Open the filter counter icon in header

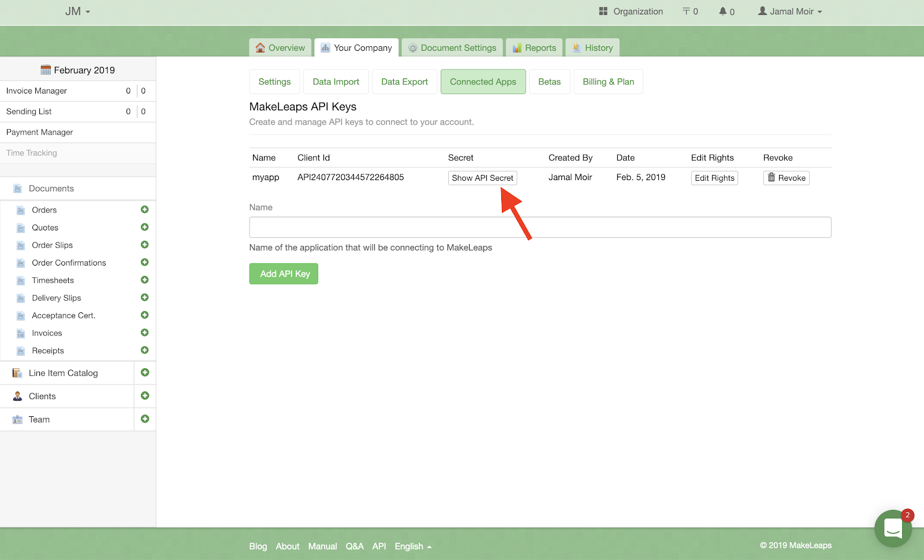pos(686,11)
